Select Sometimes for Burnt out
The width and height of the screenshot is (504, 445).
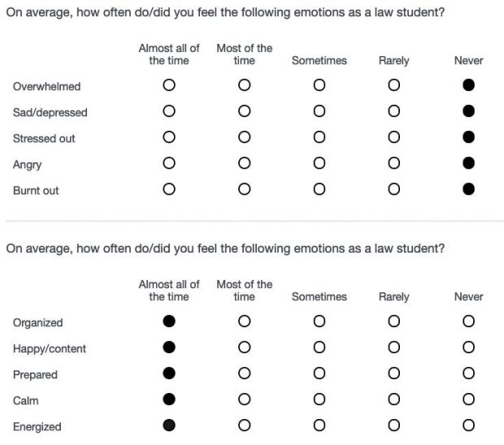(x=319, y=189)
